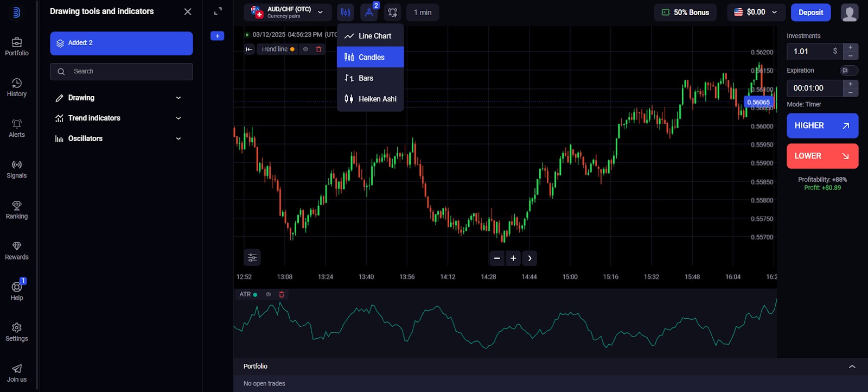Toggle the Expiration mode switch
Image resolution: width=868 pixels, height=392 pixels.
pos(849,71)
